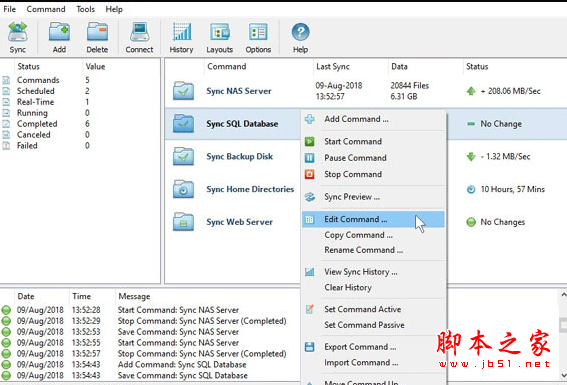Choose Sync Preview ... menu entry
Viewport: 567px width, 385px height.
click(374, 197)
